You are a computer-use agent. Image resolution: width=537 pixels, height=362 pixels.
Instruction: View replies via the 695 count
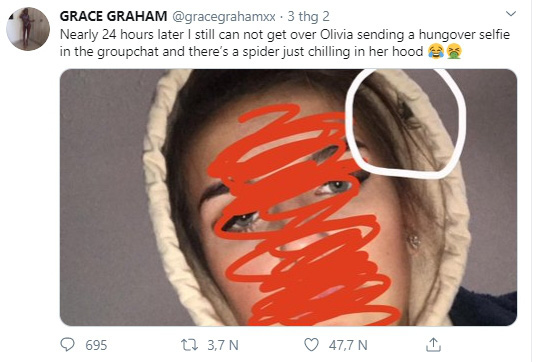[x=96, y=345]
